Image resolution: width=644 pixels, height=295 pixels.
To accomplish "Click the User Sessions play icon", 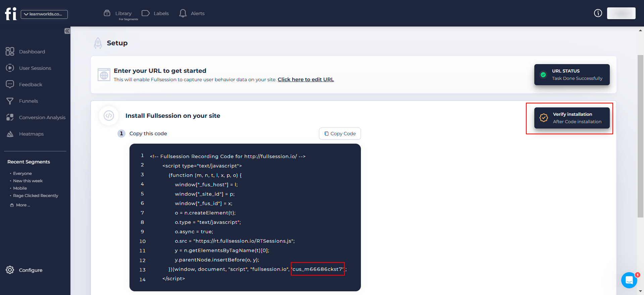I will [x=10, y=68].
